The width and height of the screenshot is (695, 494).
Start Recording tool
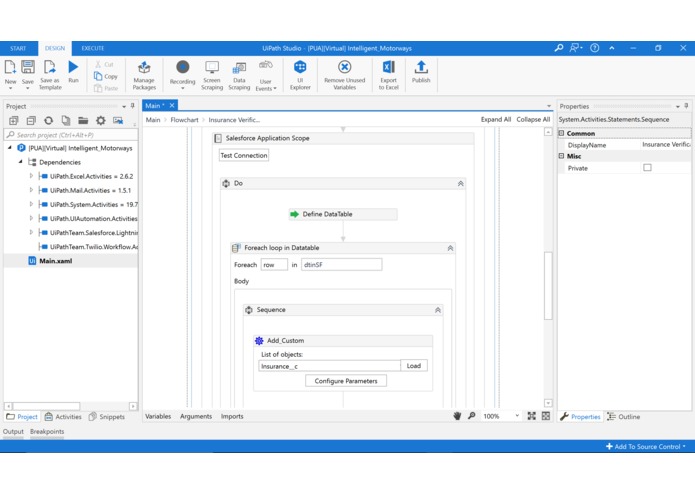pyautogui.click(x=182, y=74)
